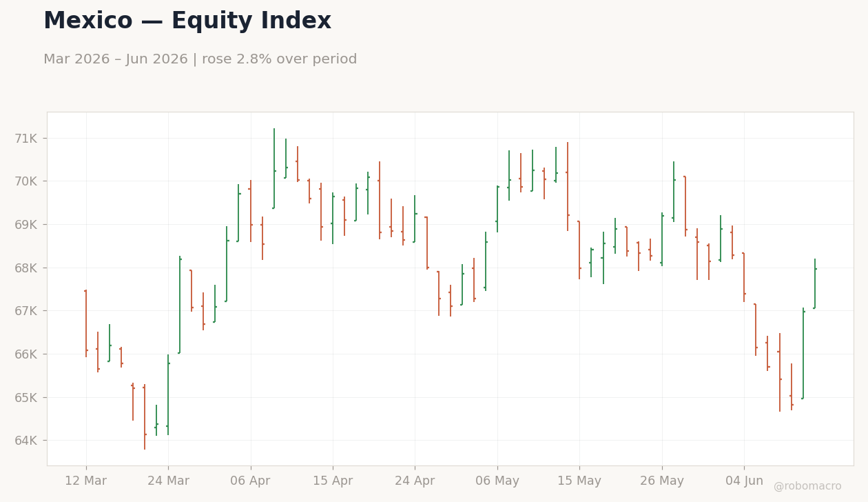Screen dimensions: 868x502
Task: Click the 70K y-axis label
Action: (26, 181)
